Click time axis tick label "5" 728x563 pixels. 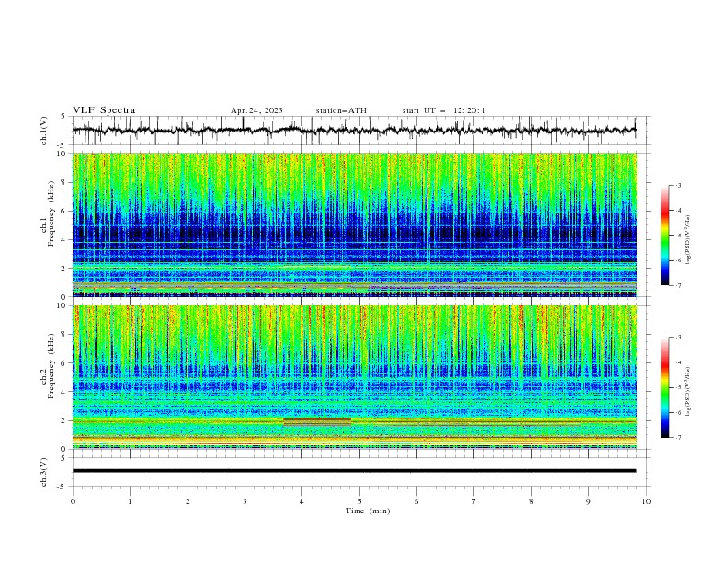pos(359,501)
